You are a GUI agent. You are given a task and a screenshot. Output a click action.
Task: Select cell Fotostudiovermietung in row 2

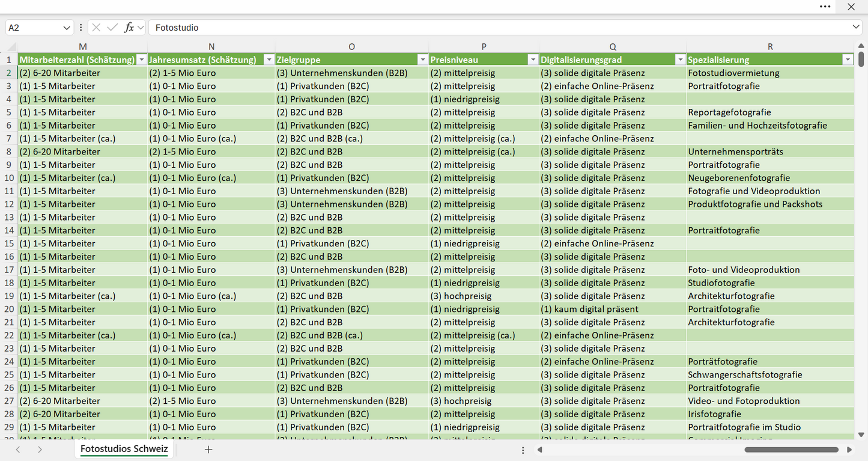[770, 73]
